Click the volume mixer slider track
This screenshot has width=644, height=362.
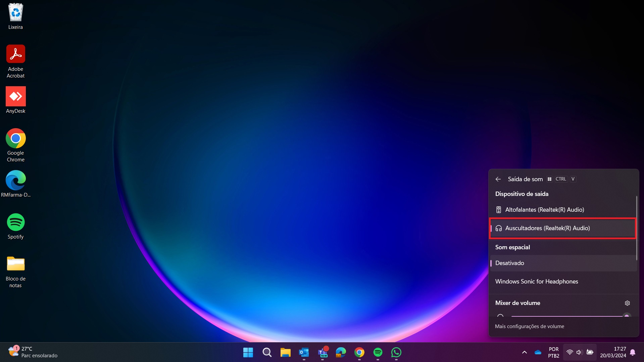(x=567, y=316)
